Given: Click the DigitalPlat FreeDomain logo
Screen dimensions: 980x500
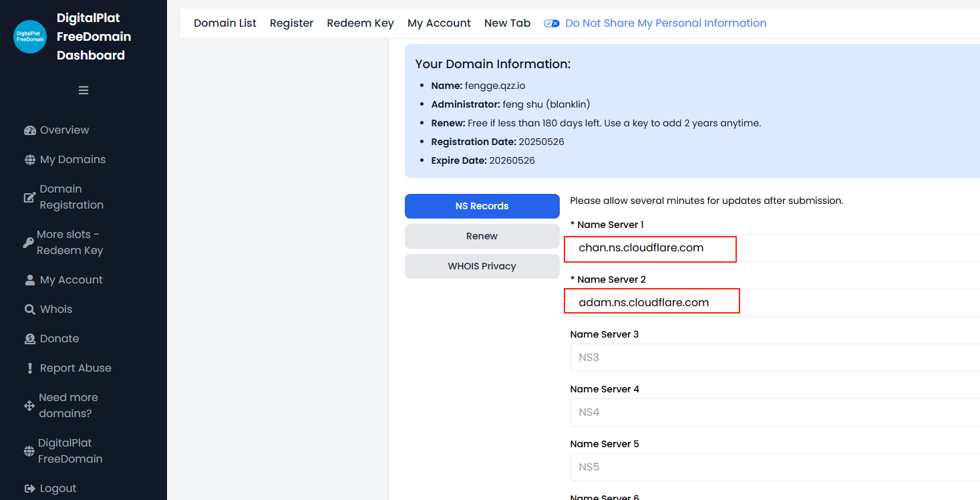Looking at the screenshot, I should [x=30, y=36].
